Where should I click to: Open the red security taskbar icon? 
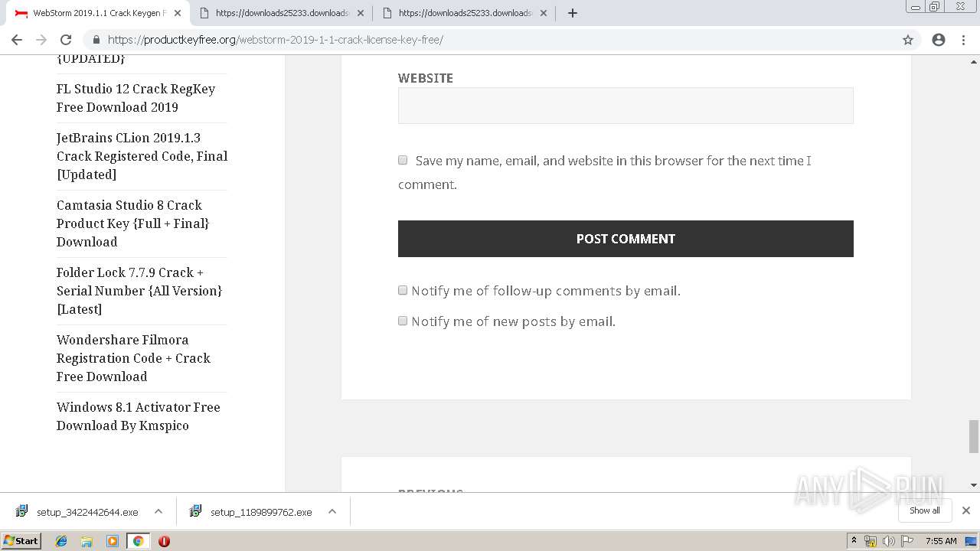point(164,541)
